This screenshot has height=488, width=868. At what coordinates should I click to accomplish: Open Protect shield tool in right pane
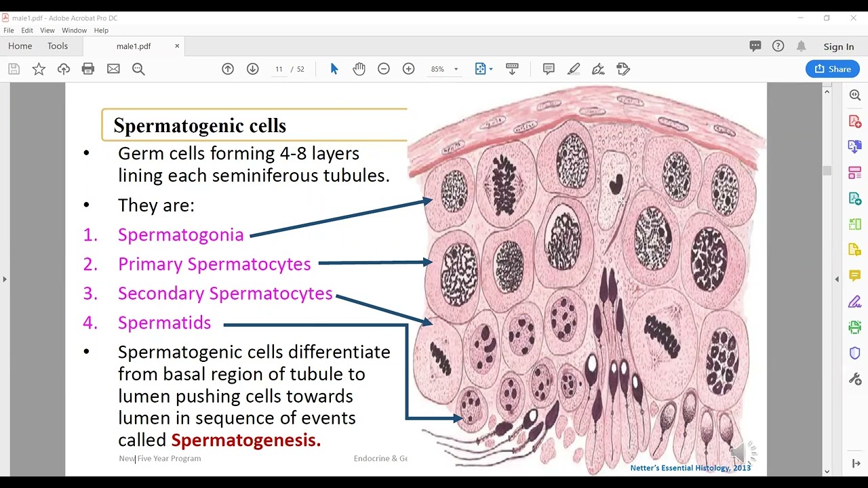[x=855, y=353]
